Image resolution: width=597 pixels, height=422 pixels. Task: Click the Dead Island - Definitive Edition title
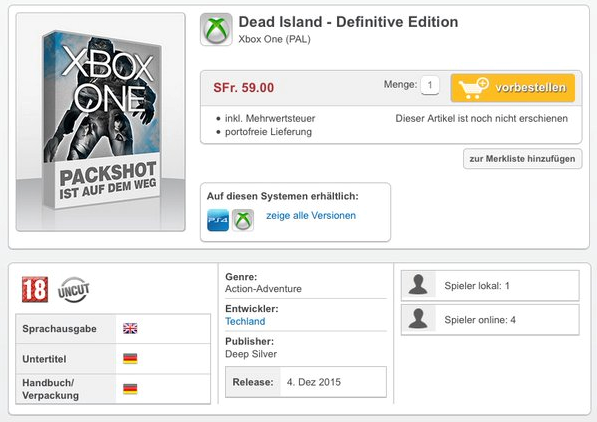pos(348,22)
